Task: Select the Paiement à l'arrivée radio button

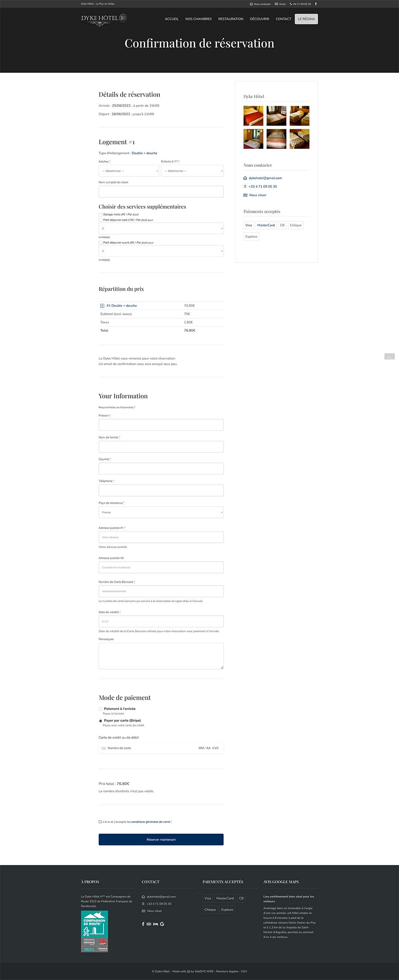Action: (x=101, y=709)
